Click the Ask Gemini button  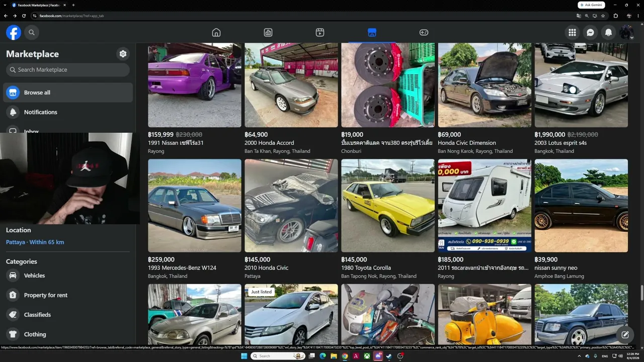coord(591,5)
